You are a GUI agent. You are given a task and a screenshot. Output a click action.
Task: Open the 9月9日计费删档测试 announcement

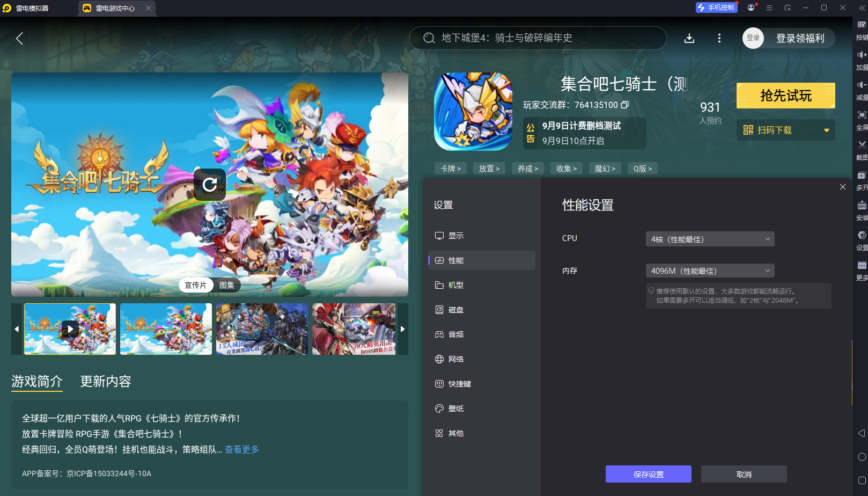coord(585,133)
